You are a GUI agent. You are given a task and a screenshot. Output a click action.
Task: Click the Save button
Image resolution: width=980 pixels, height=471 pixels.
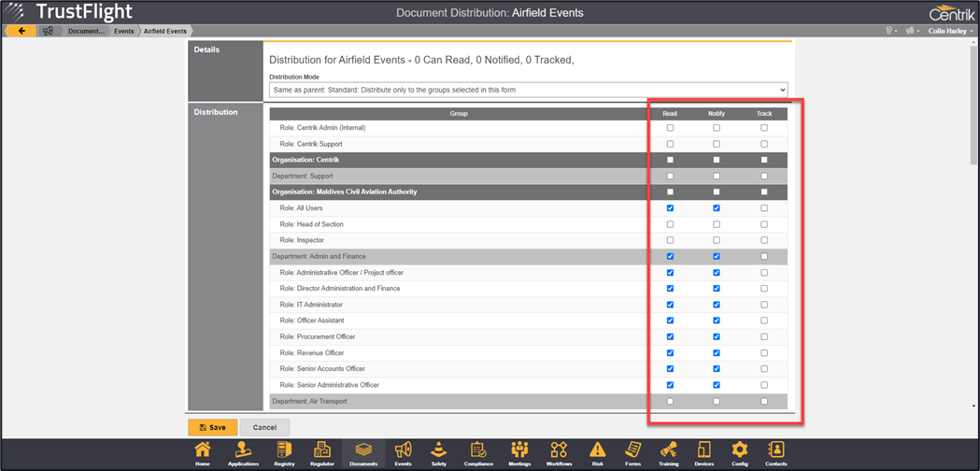point(212,427)
